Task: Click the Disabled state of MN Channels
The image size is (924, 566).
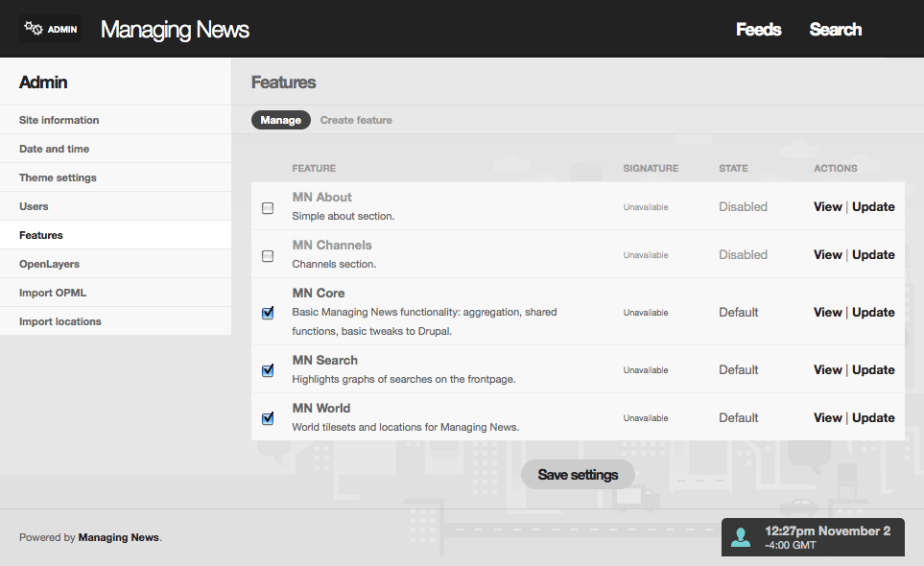Action: point(743,255)
